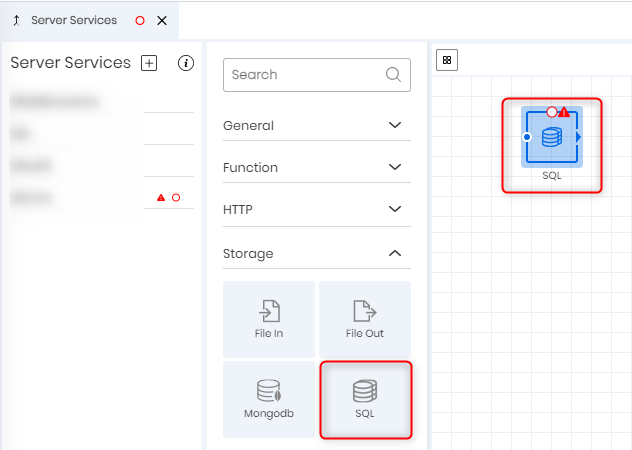Click inside the Search input field
The image size is (632, 450).
[x=317, y=75]
